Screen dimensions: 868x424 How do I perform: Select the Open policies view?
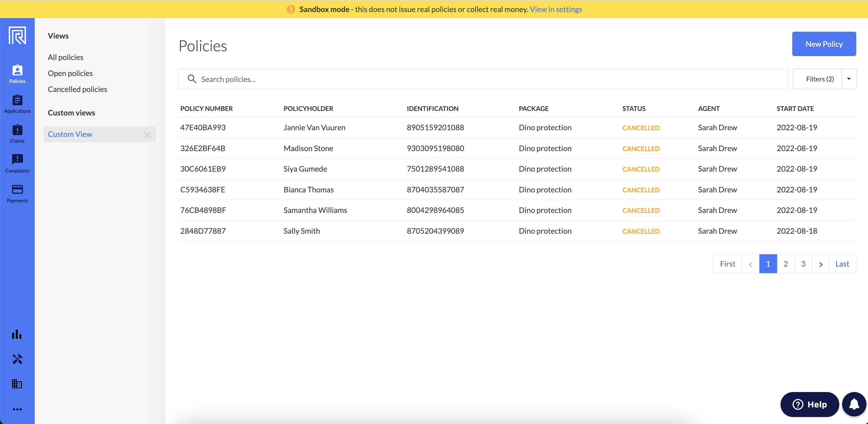[x=70, y=73]
